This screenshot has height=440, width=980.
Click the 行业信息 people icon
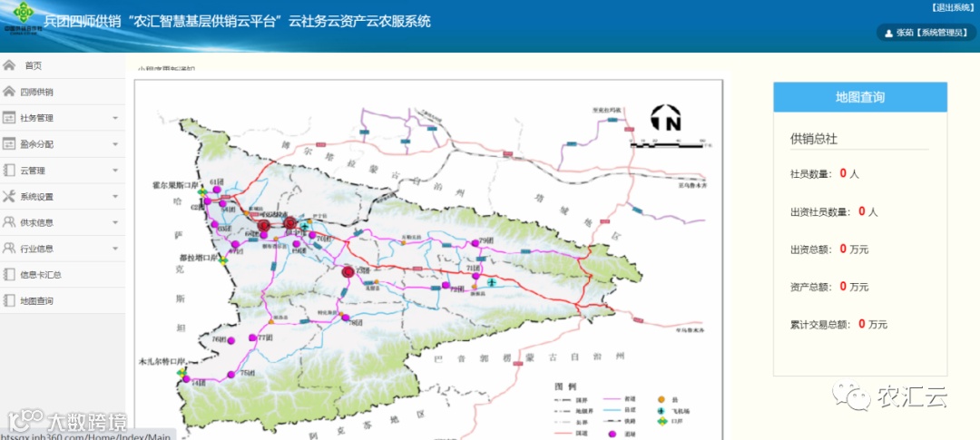9,249
